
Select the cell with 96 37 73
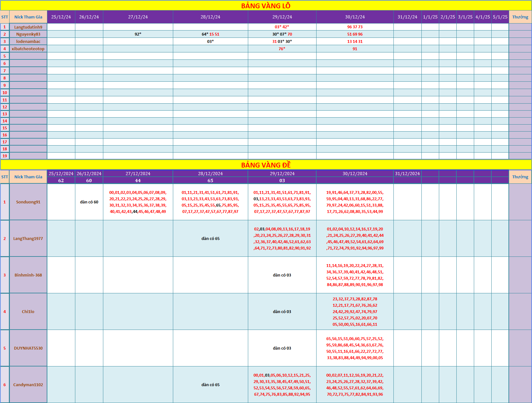pyautogui.click(x=355, y=27)
